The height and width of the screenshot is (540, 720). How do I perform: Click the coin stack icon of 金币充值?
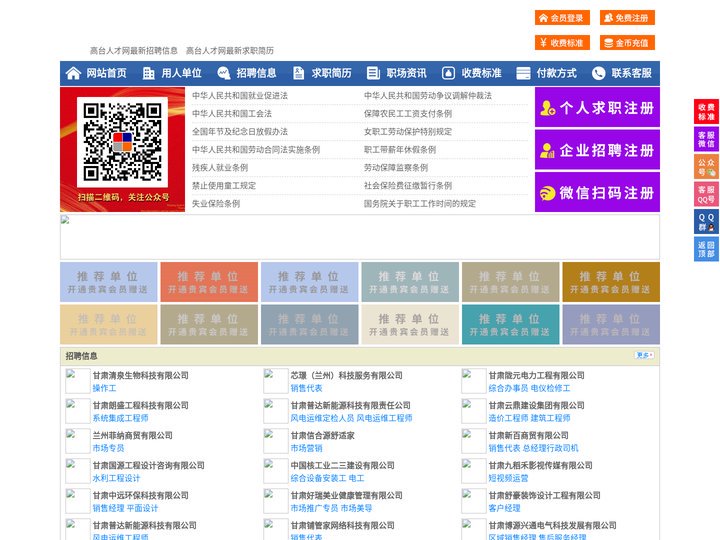(x=608, y=43)
